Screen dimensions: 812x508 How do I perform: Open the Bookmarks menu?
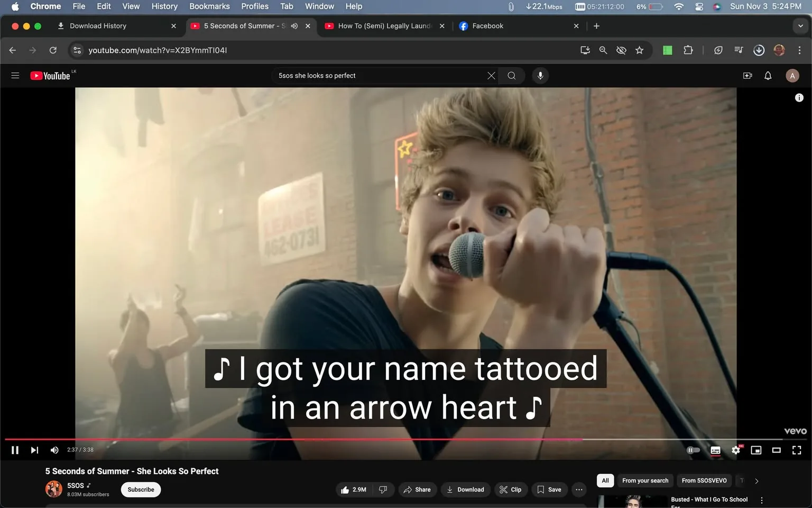(209, 6)
